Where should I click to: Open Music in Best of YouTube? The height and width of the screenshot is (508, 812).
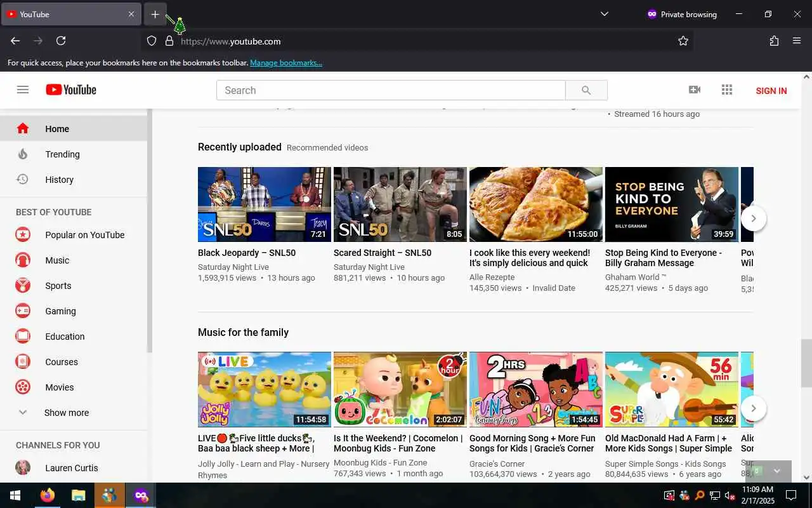[x=74, y=260]
